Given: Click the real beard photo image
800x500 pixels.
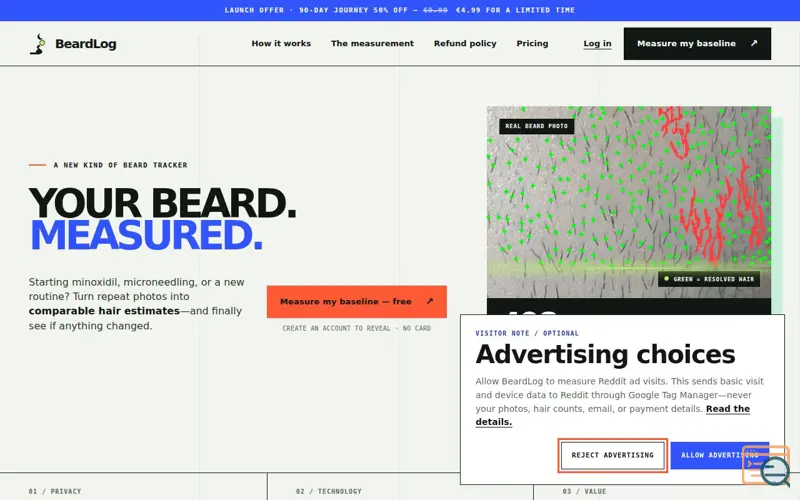Looking at the screenshot, I should [x=629, y=202].
